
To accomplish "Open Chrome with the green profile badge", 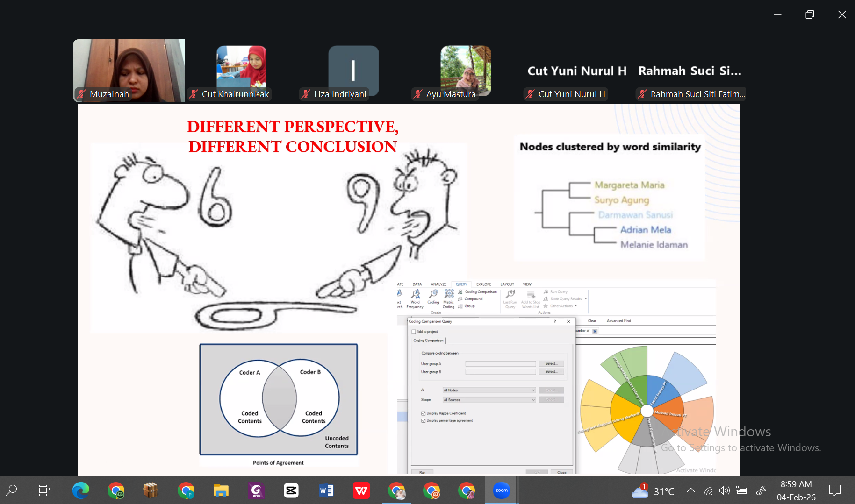I will click(x=115, y=490).
